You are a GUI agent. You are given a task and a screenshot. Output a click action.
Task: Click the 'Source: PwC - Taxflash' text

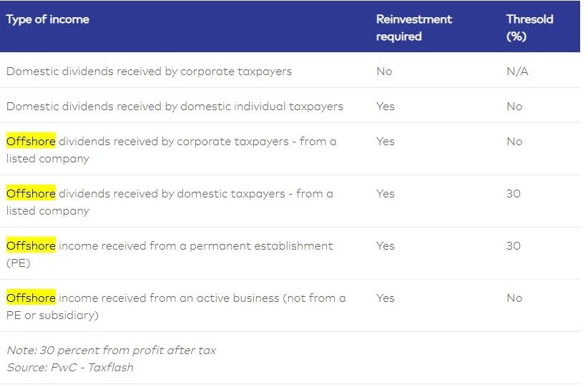coord(70,367)
